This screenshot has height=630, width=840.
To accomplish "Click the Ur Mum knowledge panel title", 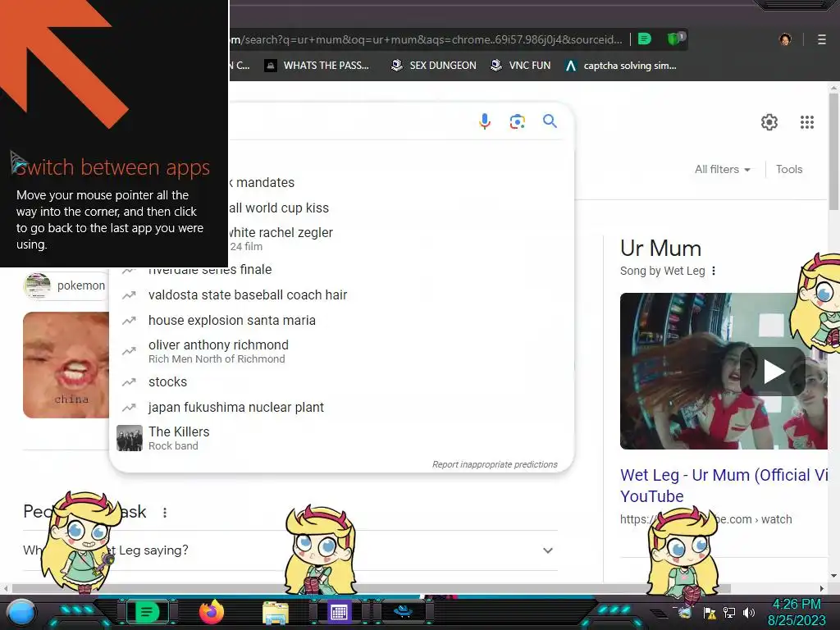I will [x=660, y=249].
